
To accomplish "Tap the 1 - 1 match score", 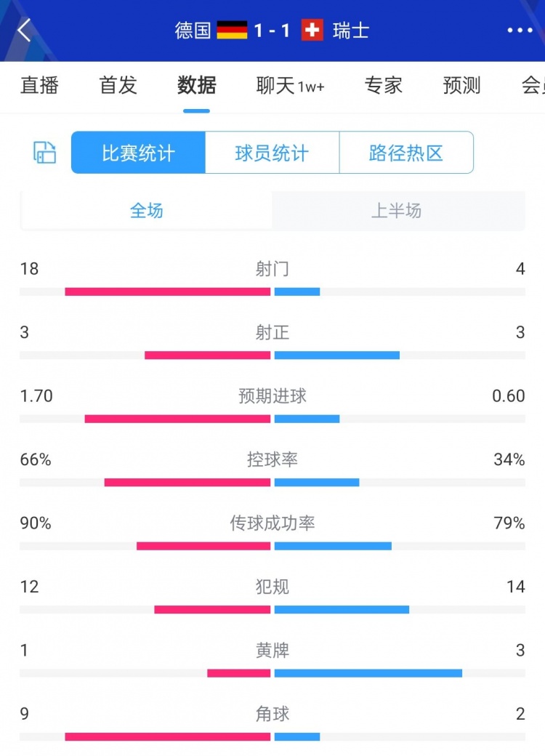I will tap(272, 31).
